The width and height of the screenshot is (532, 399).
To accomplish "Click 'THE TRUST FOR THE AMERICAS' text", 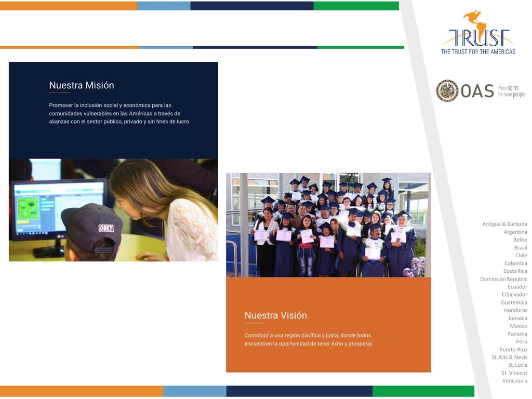I will [478, 51].
